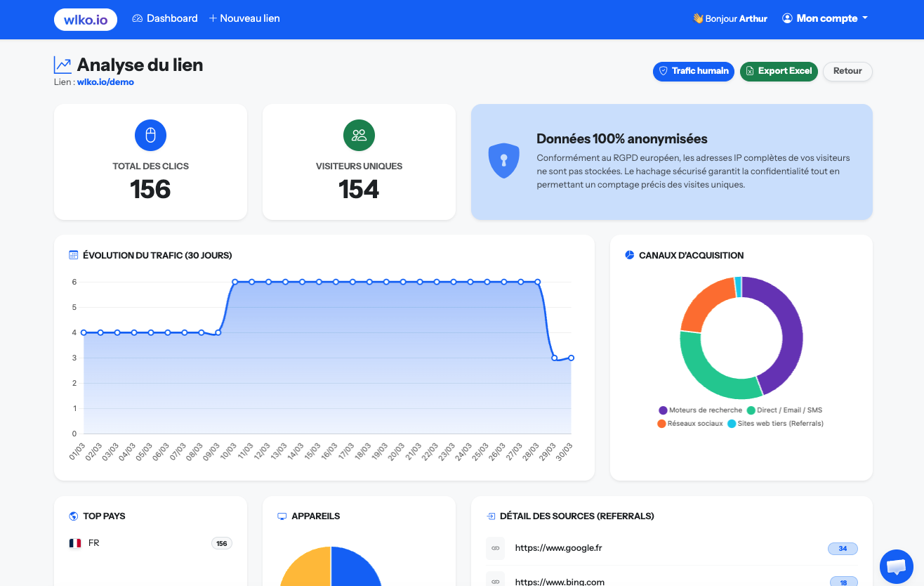Click the 10/03 data point on traffic chart
This screenshot has width=924, height=586.
click(x=235, y=282)
